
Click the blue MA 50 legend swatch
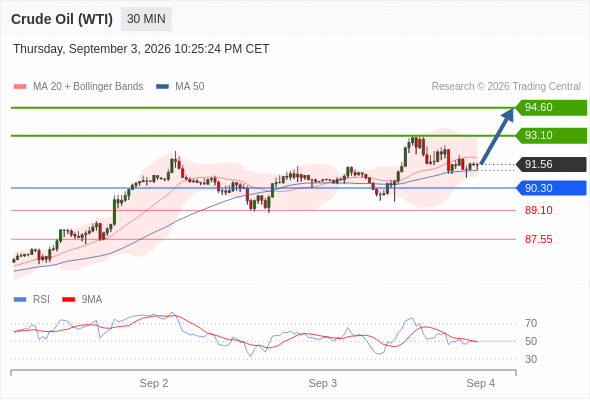click(x=162, y=87)
